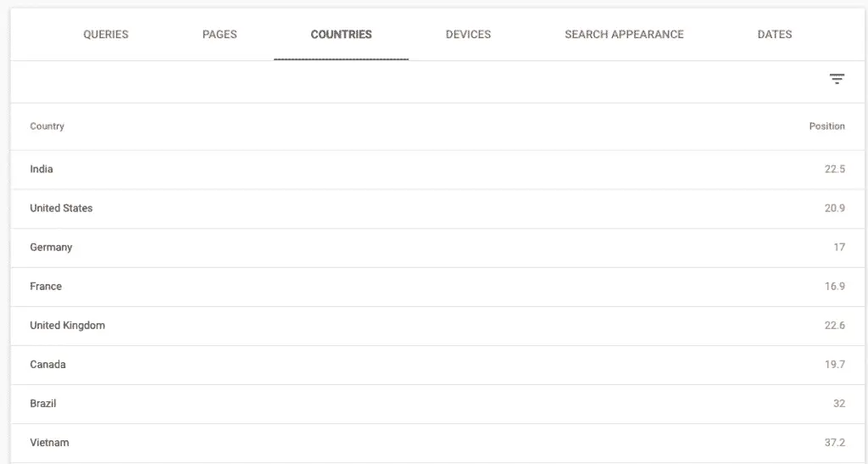Switch to the Devices tab
Screen dimensions: 868x464
(x=468, y=35)
